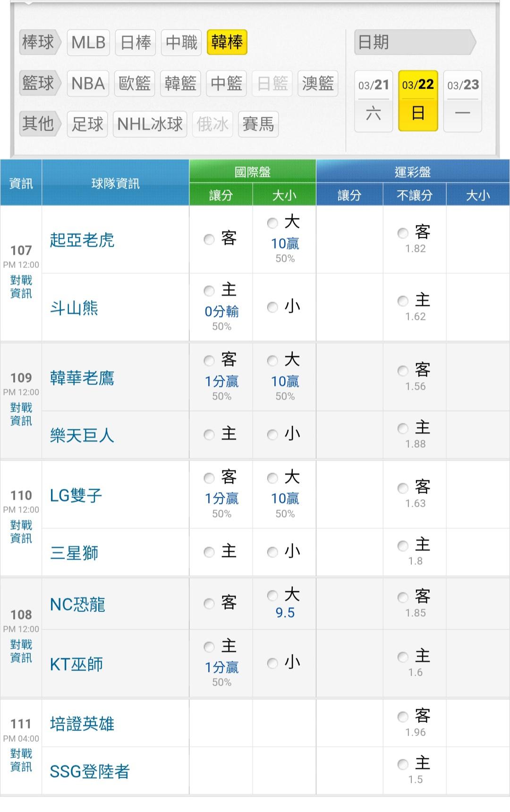The image size is (510, 812).
Task: Open the 樂天巨人 team link
Action: coord(82,435)
